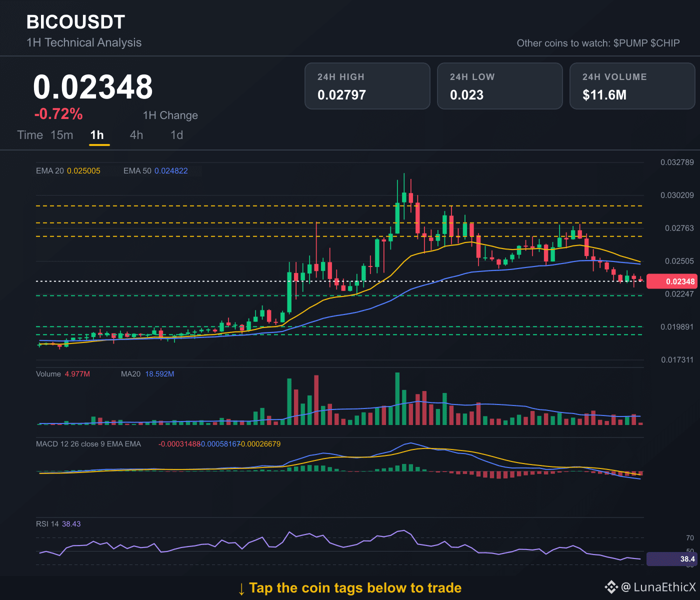Click the $11.6M volume value
700x600 pixels.
coord(604,95)
